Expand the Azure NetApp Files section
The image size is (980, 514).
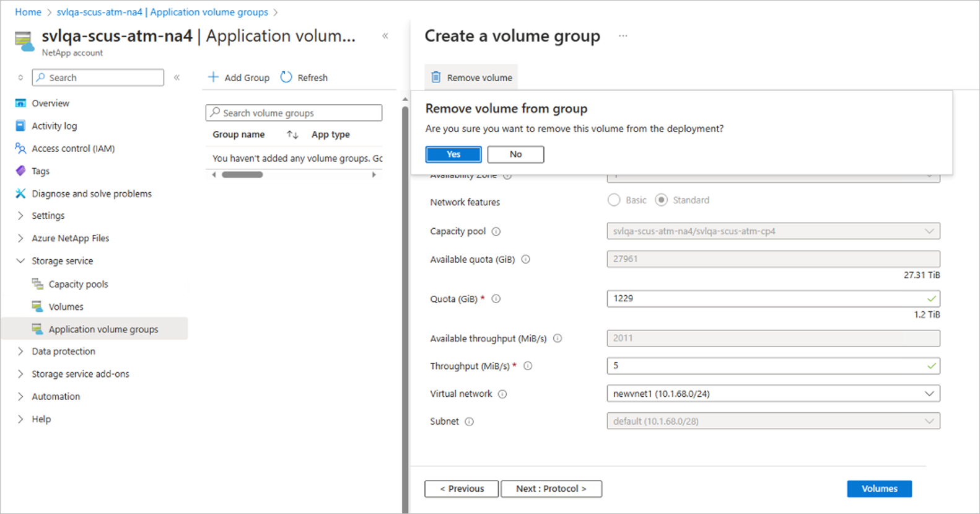click(x=20, y=238)
